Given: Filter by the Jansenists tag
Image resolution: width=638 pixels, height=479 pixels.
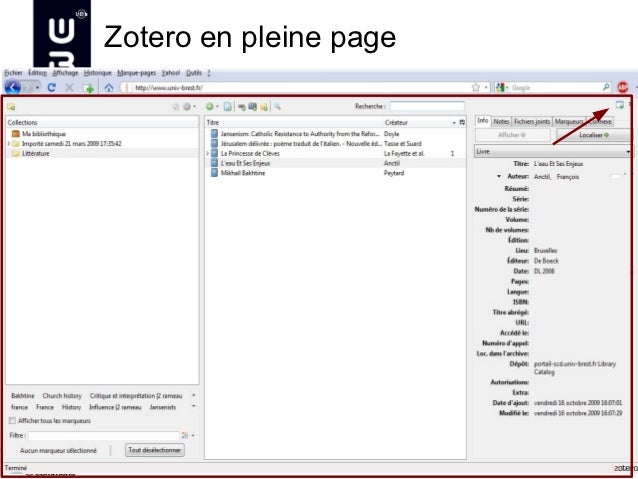Looking at the screenshot, I should (163, 407).
